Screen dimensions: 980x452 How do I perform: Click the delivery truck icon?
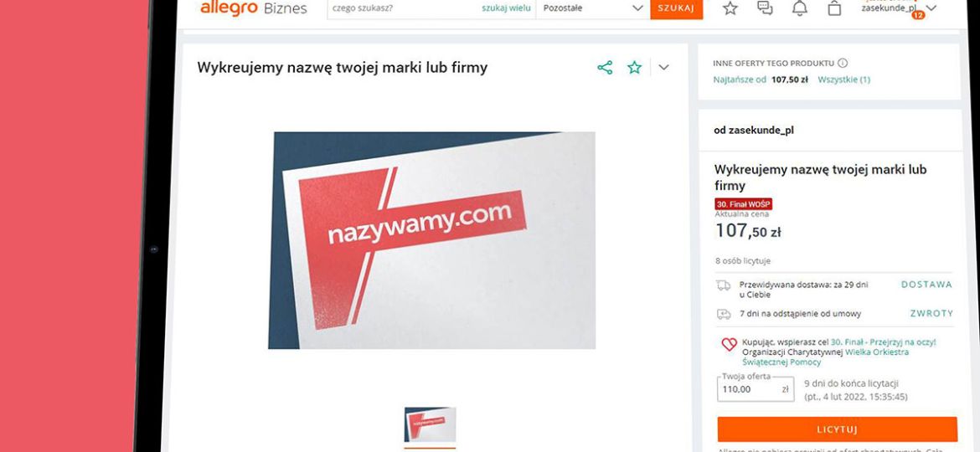[x=723, y=285]
